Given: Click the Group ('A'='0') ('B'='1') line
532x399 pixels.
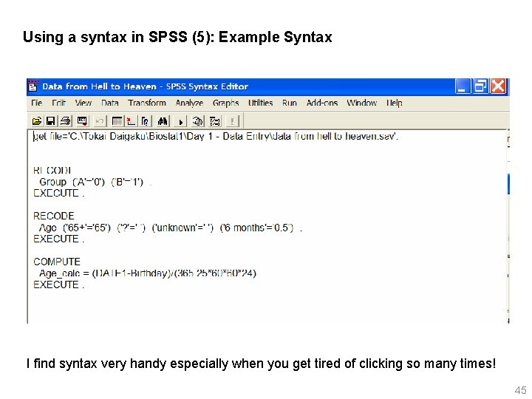Looking at the screenshot, I should point(95,183).
